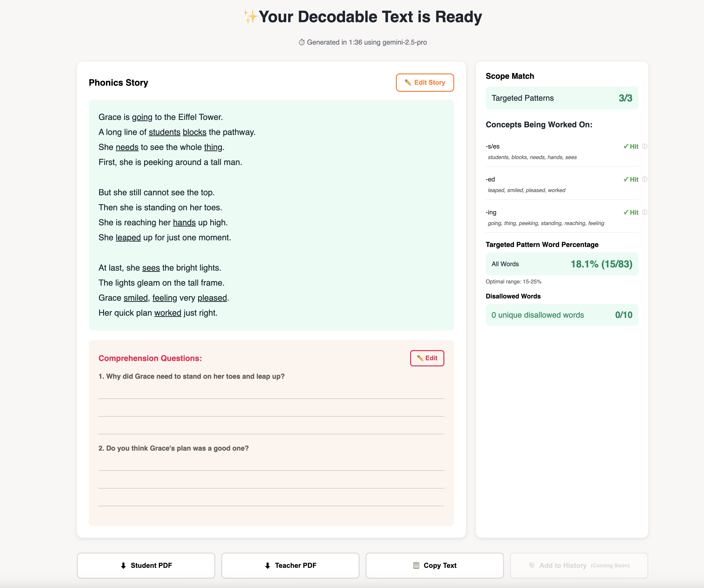Image resolution: width=704 pixels, height=588 pixels.
Task: Click the underlined word 'leaped'
Action: point(128,238)
